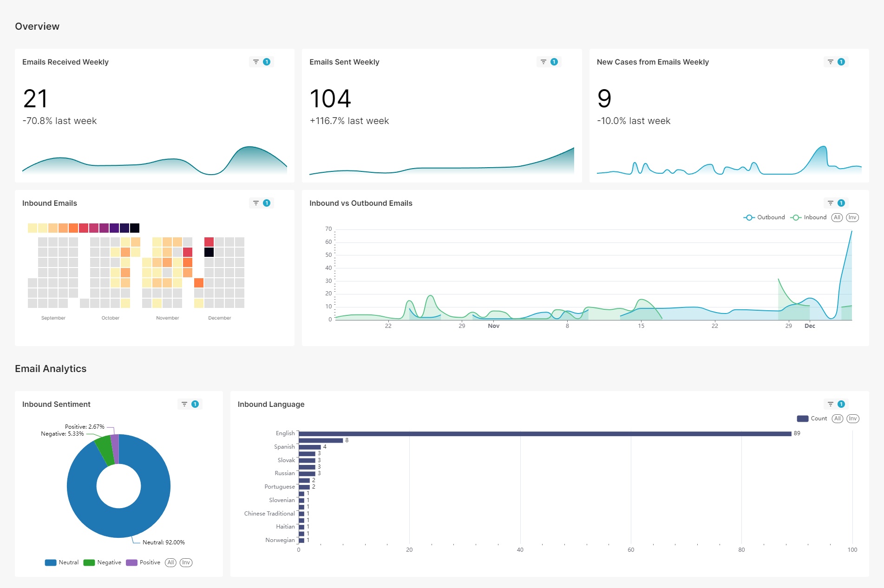Click the All button on Inbound vs Outbound legend
This screenshot has width=884, height=588.
tap(837, 217)
